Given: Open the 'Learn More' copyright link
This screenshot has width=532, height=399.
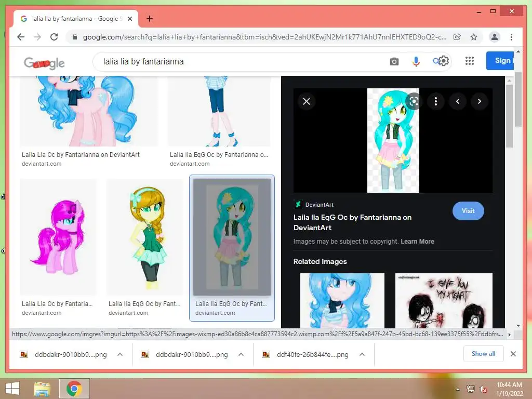Looking at the screenshot, I should point(417,241).
